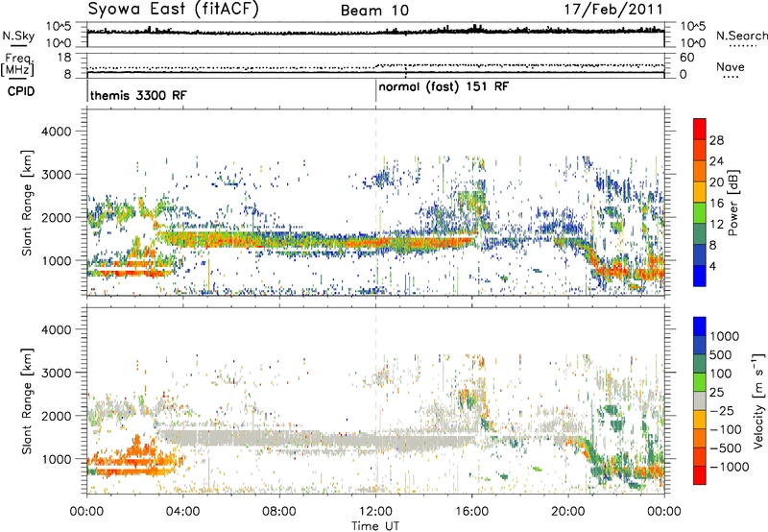Screen dimensions: 768x532
Task: Click the "CPID" row label
Action: 21,91
